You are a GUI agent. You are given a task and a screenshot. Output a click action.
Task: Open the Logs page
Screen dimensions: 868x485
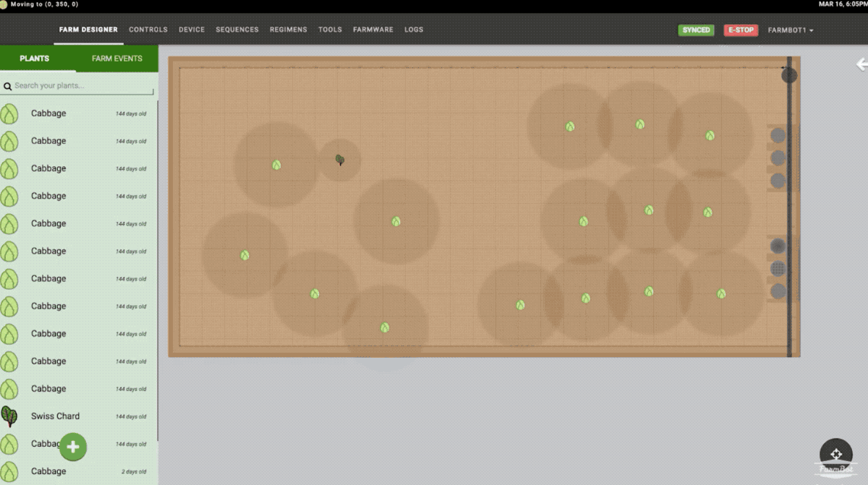coord(414,30)
